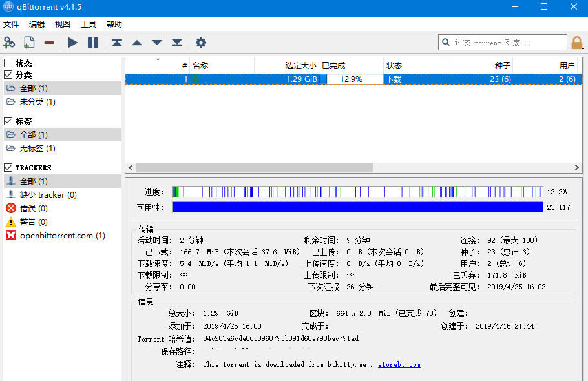588x381 pixels.
Task: Move torrent up in queue
Action: tap(137, 43)
